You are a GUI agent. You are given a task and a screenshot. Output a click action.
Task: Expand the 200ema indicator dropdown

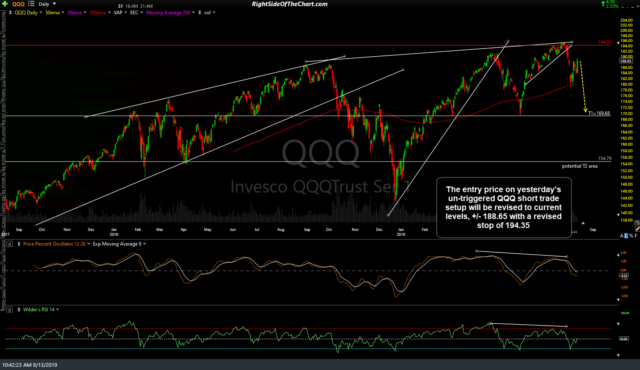pyautogui.click(x=109, y=13)
